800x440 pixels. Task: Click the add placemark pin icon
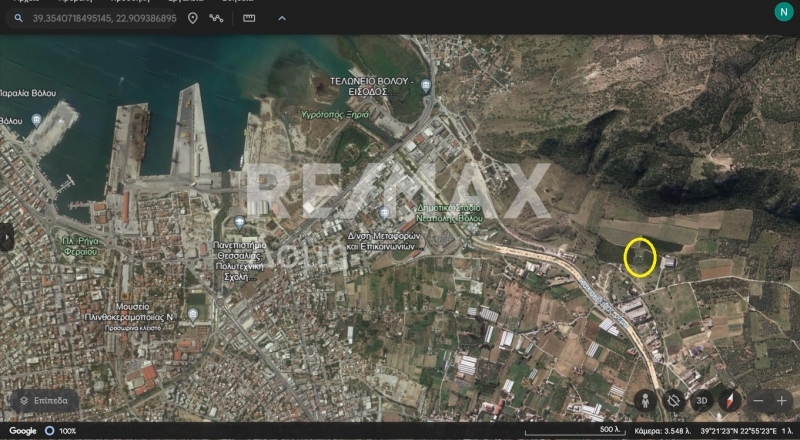[192, 18]
